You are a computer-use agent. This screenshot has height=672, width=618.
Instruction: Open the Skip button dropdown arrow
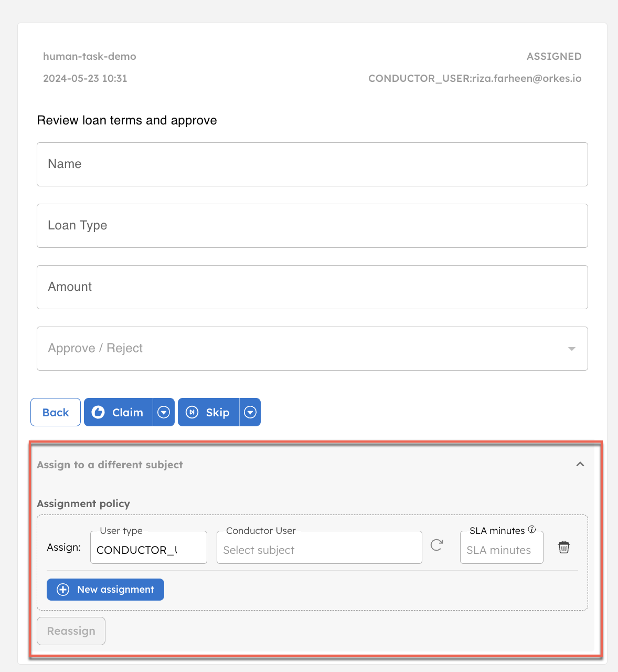point(250,412)
